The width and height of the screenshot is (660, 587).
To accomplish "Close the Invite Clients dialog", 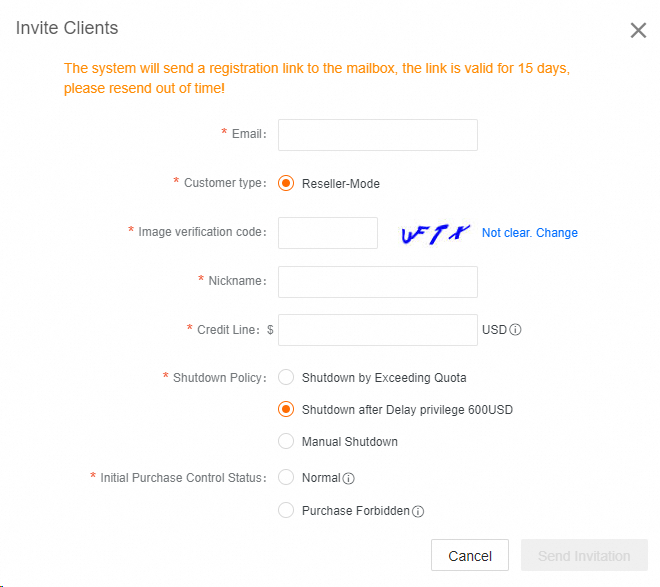I will [x=638, y=30].
